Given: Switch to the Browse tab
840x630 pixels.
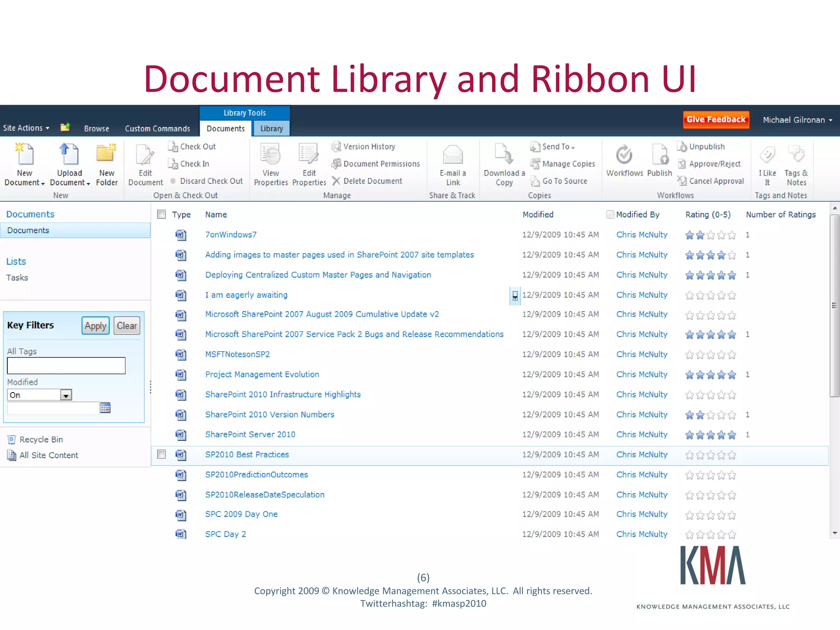Looking at the screenshot, I should (96, 128).
